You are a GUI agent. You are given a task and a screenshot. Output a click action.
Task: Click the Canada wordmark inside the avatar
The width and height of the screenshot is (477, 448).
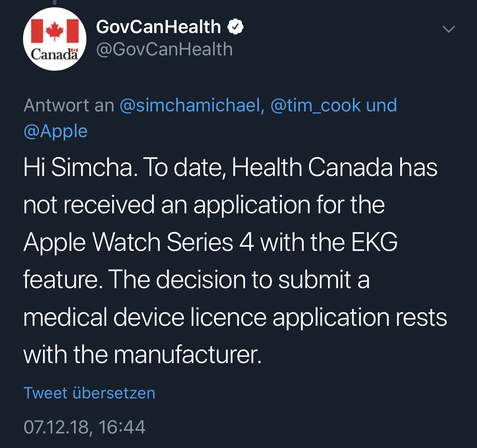[55, 54]
